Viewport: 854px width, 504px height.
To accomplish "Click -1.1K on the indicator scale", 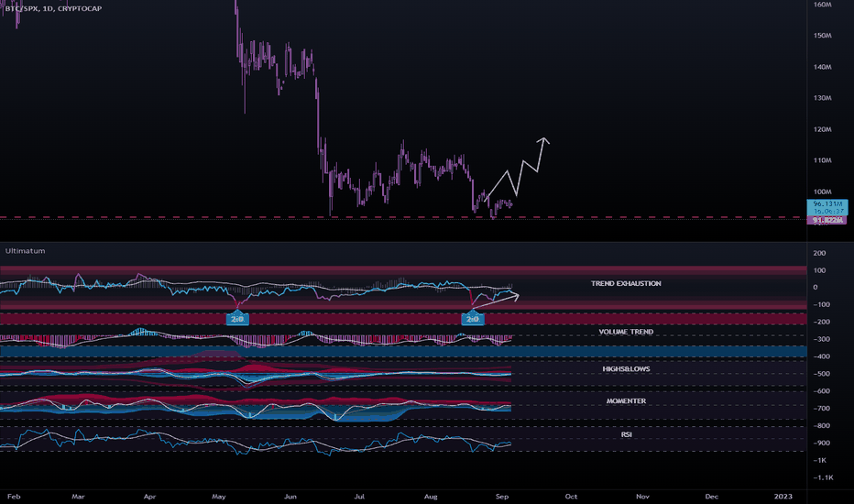I will 823,477.
